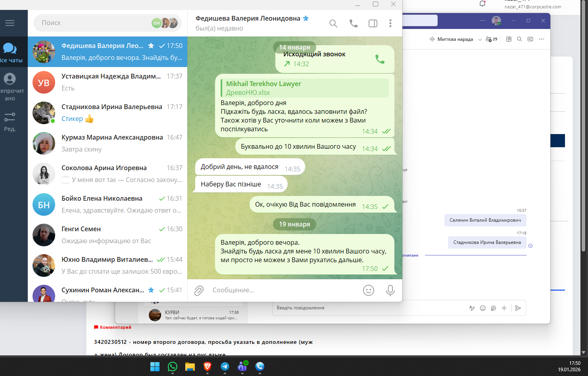Open the Unread chats folder
Screen dimensions: 588x376
(11, 87)
